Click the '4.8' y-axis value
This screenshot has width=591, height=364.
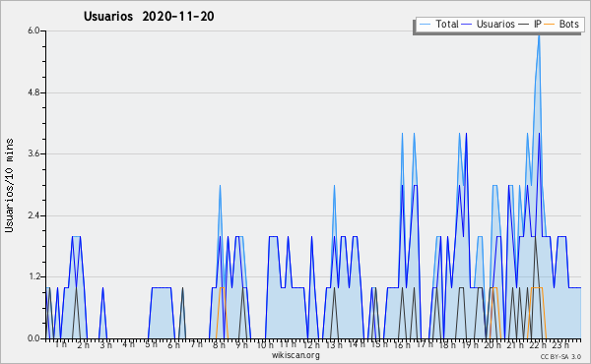coord(33,92)
